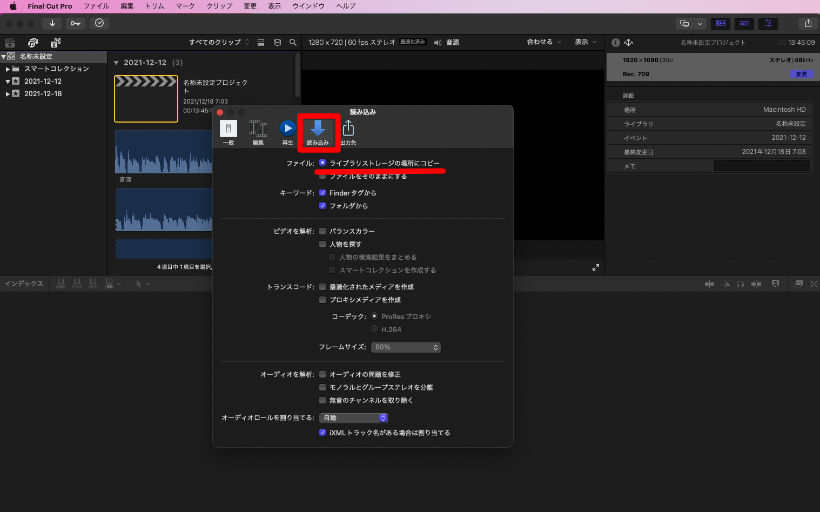Click the browser search magnifier icon

coord(293,42)
